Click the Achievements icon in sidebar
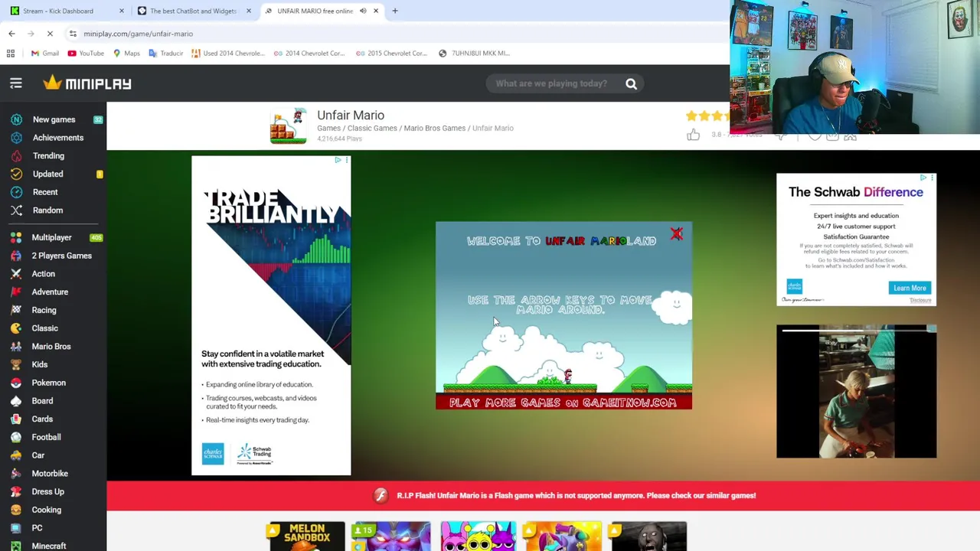Image resolution: width=980 pixels, height=551 pixels. pyautogui.click(x=16, y=138)
